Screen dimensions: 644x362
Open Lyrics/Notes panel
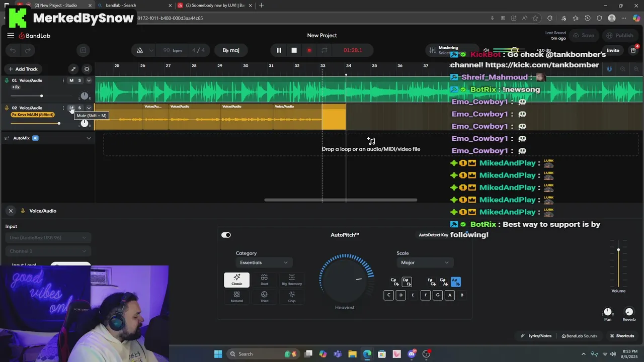536,336
